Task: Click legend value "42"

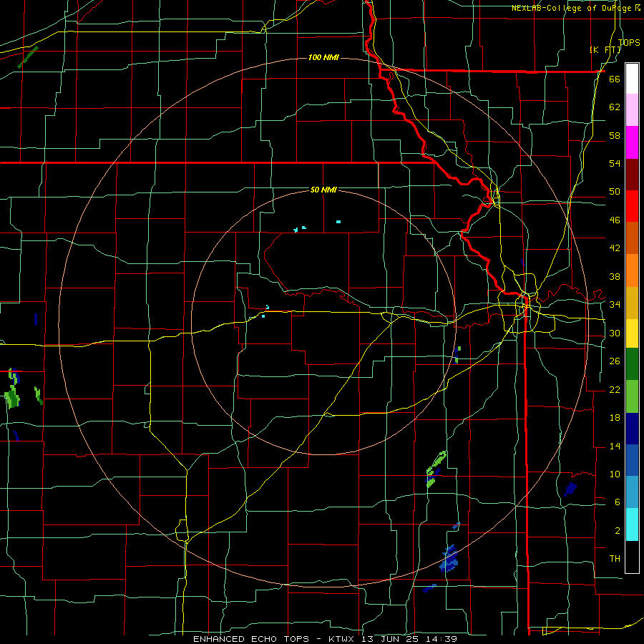Action: click(615, 248)
